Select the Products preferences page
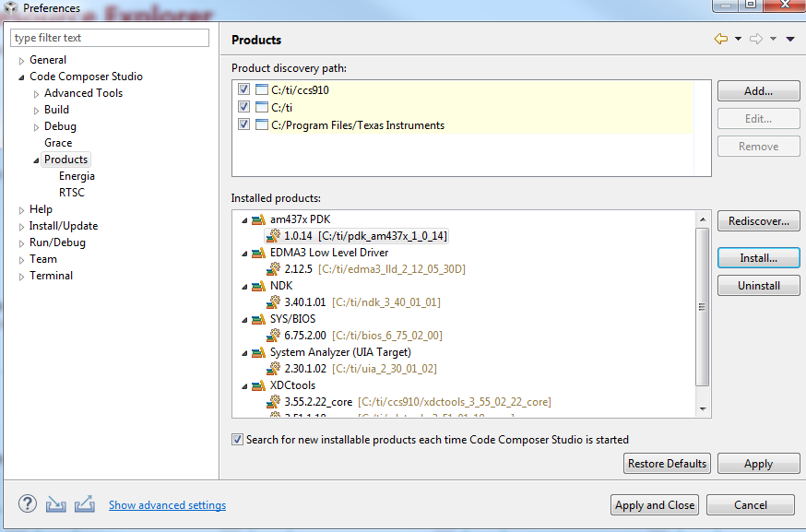 (65, 160)
